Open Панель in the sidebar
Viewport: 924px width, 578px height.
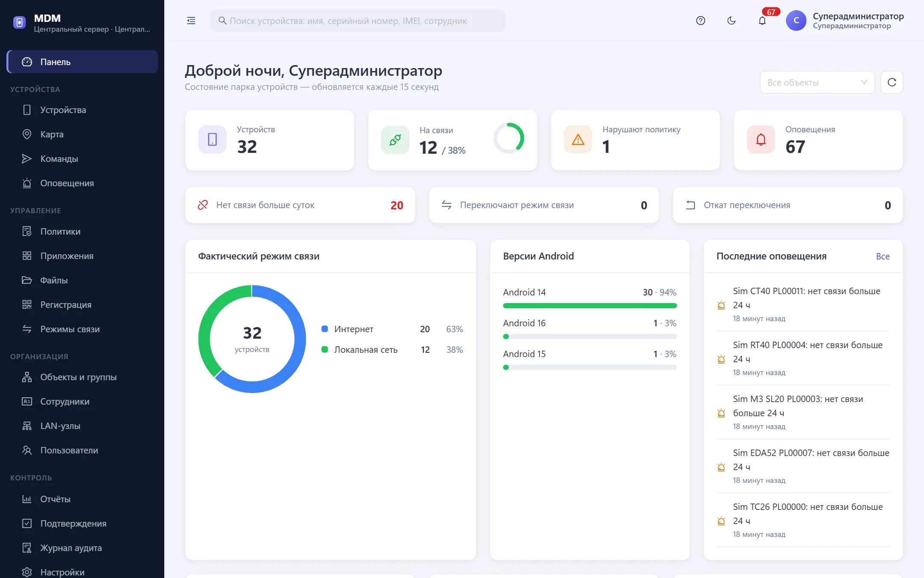click(82, 62)
